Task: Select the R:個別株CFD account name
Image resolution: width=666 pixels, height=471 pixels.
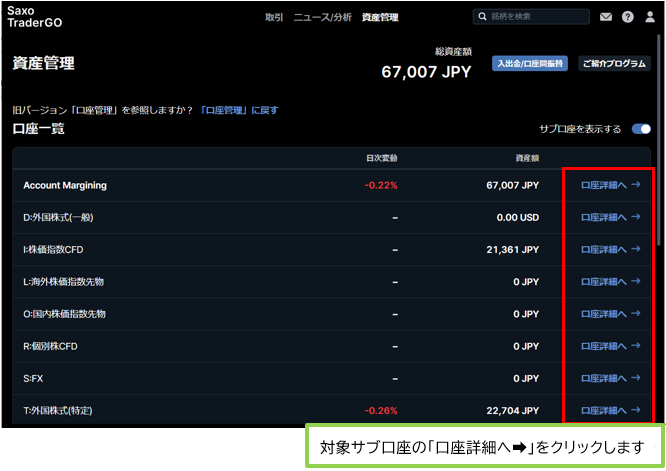Action: click(50, 347)
